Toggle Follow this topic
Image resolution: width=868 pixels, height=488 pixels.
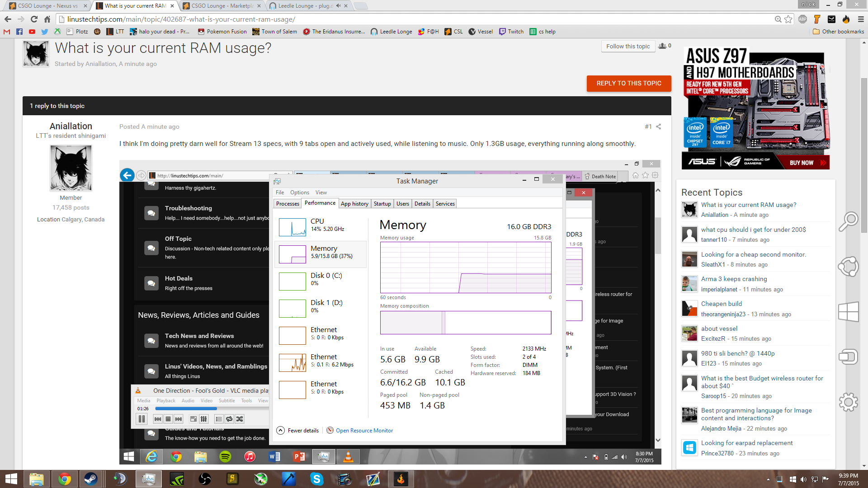(628, 46)
